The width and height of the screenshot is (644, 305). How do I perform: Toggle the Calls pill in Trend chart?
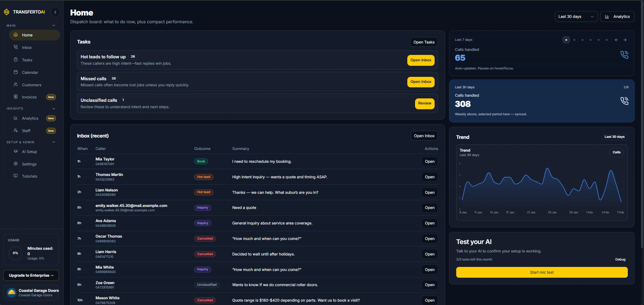pos(616,152)
